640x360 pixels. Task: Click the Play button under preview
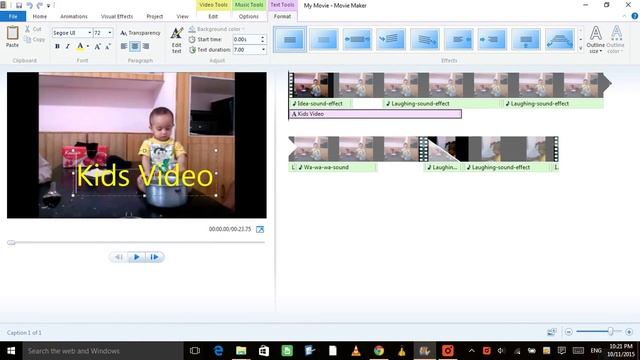pos(136,257)
